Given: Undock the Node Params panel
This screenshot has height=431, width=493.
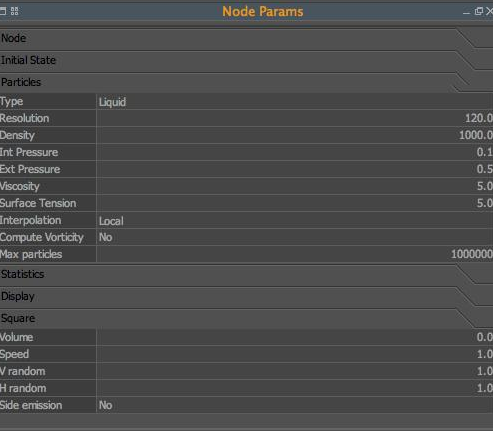Looking at the screenshot, I should click(x=478, y=11).
